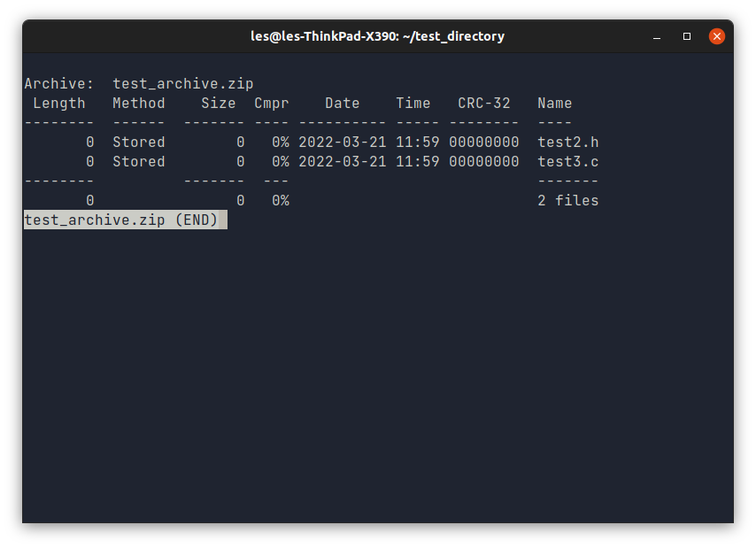Click the first 'Stored' method entry
This screenshot has width=756, height=548.
(138, 142)
